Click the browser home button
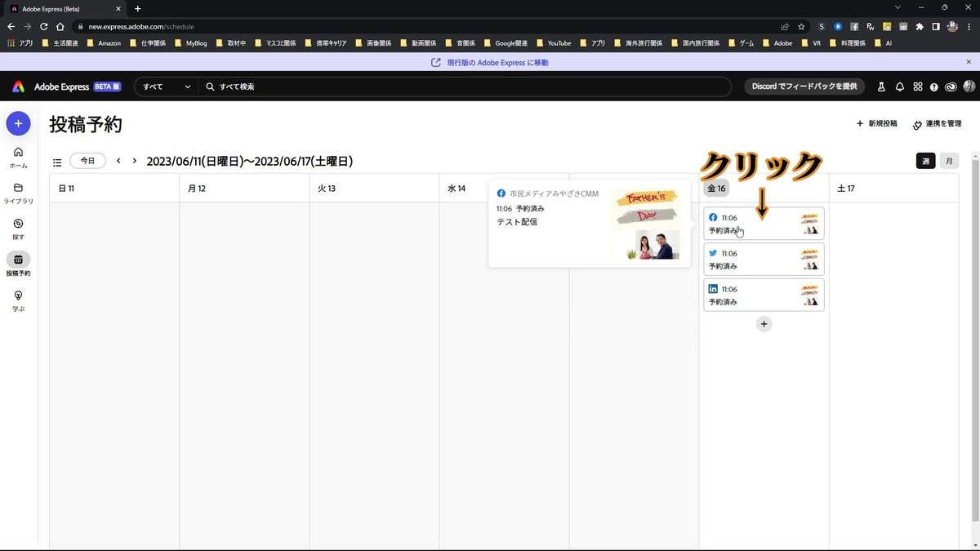 click(60, 26)
